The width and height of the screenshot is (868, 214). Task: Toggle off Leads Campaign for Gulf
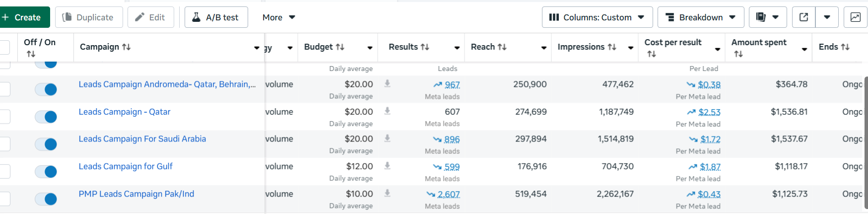click(46, 172)
